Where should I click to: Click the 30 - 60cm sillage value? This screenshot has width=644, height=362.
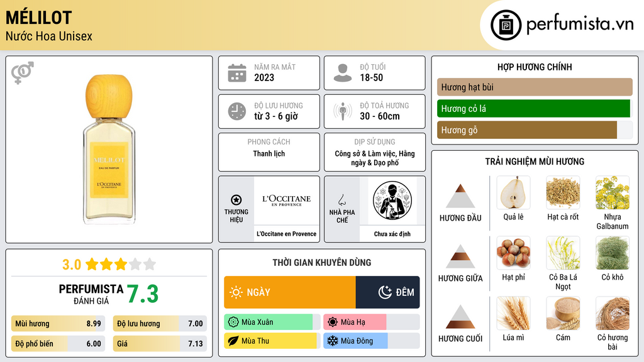click(380, 116)
